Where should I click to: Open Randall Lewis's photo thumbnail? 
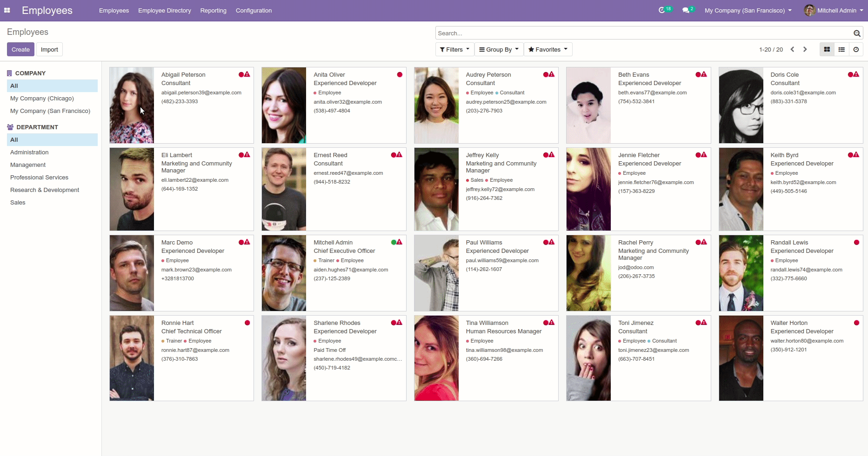741,273
